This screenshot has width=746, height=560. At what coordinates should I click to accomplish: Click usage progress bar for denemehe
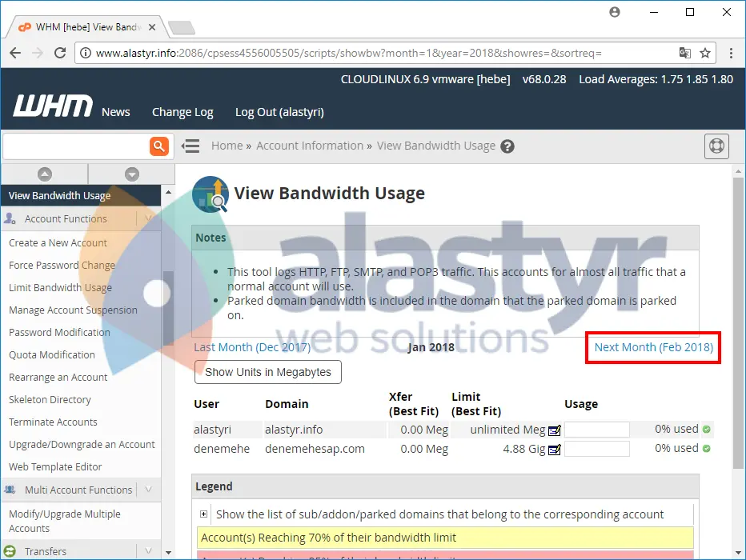(x=596, y=449)
